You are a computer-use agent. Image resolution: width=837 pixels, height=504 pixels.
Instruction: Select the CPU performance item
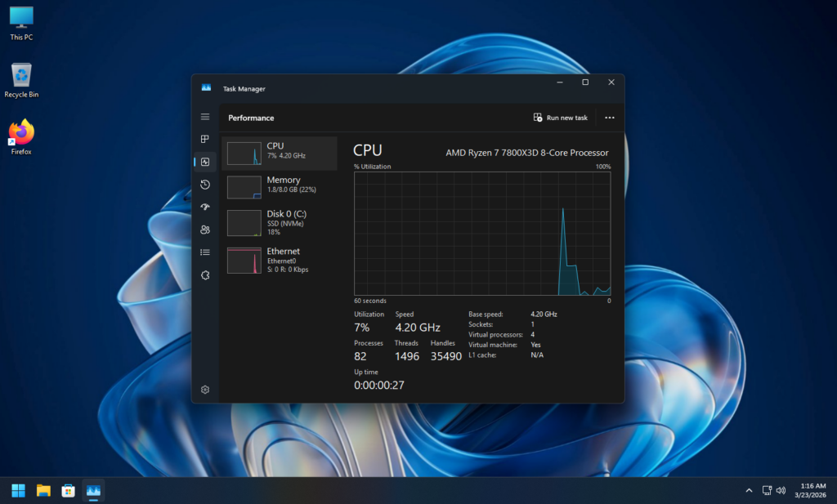click(x=280, y=153)
